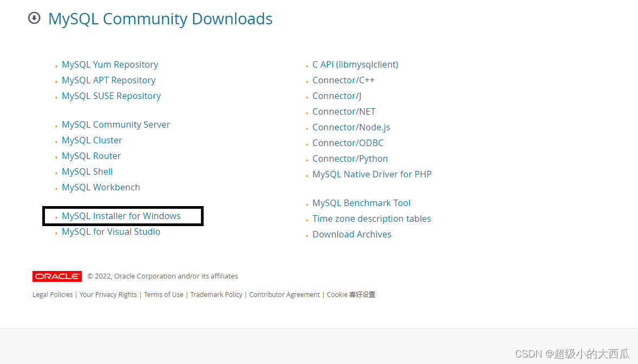
Task: Select MySQL Installer for Windows link
Action: [x=121, y=216]
